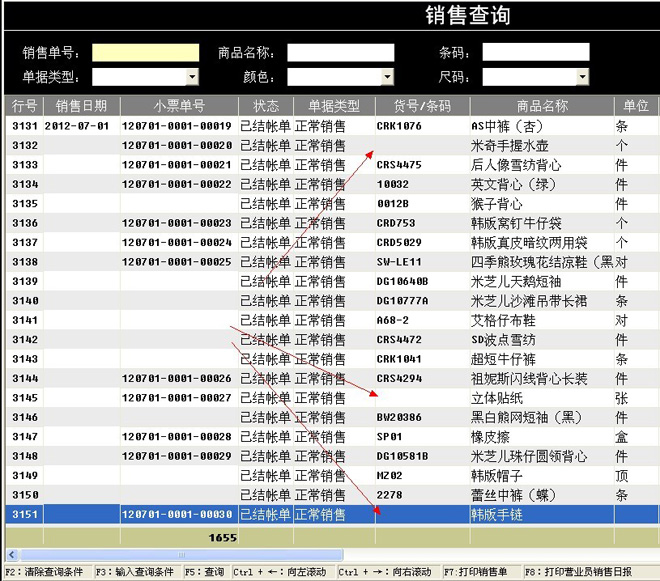Click the 小票单号 column header
Viewport: 660px width, 581px height.
click(179, 106)
